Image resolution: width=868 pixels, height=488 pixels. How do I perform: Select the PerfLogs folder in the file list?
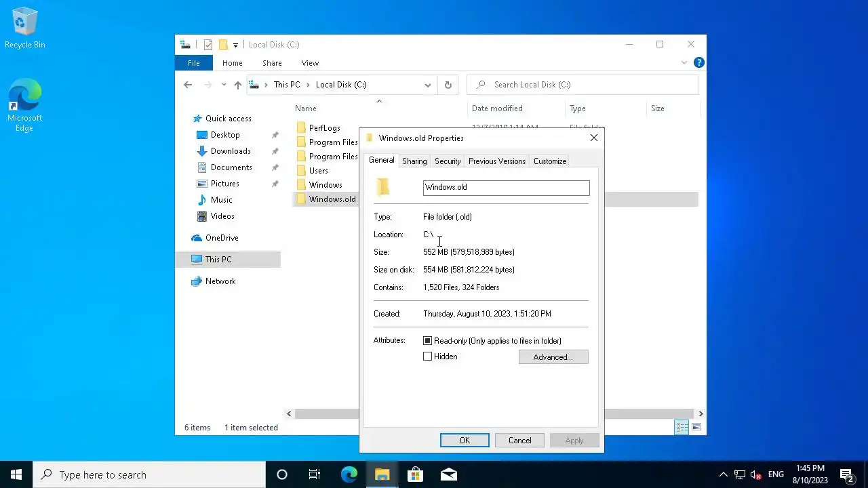click(325, 128)
